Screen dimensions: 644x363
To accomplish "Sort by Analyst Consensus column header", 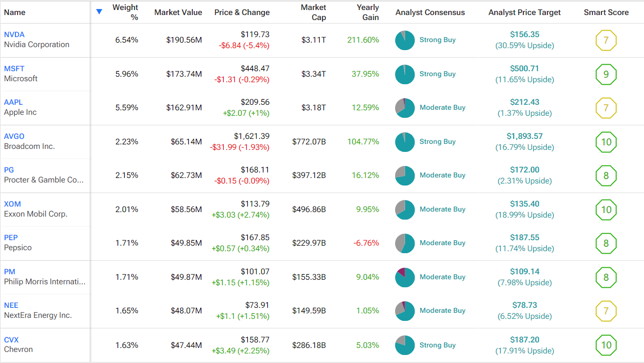I will (430, 12).
